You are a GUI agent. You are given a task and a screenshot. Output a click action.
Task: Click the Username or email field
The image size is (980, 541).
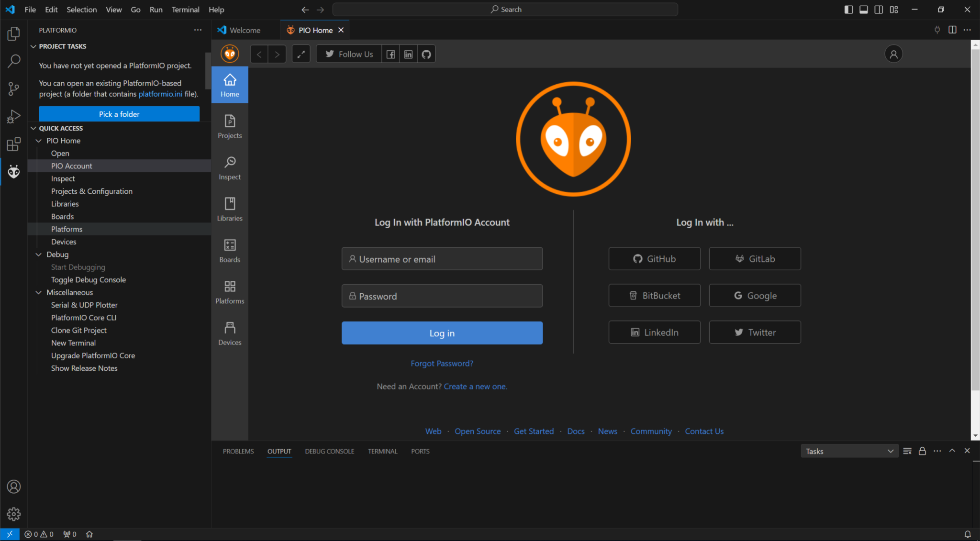442,259
